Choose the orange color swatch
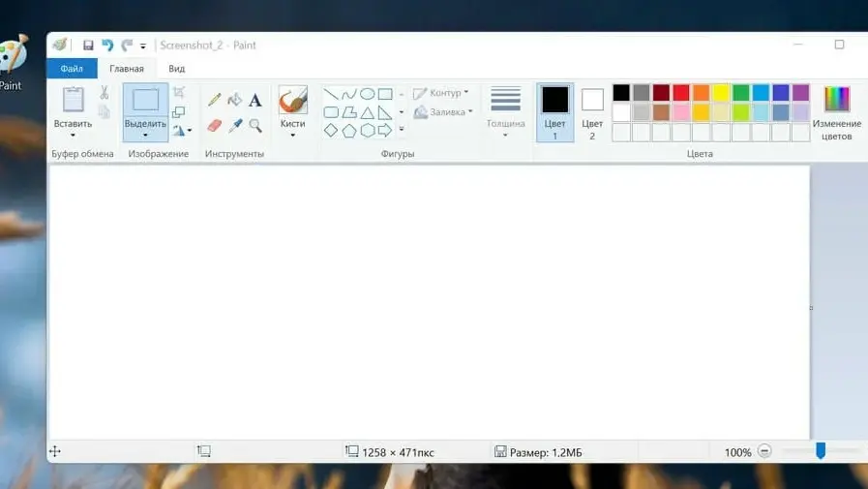Screen dimensions: 868x489 point(701,93)
